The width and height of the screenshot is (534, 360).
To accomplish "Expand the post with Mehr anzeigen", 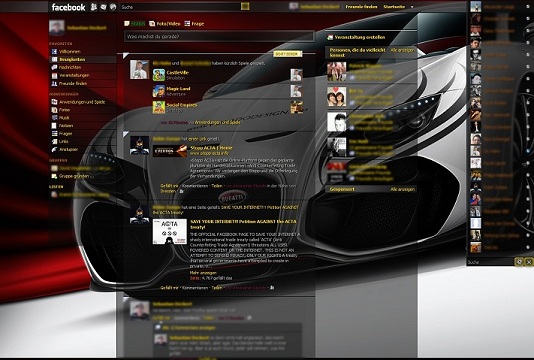I will point(203,273).
